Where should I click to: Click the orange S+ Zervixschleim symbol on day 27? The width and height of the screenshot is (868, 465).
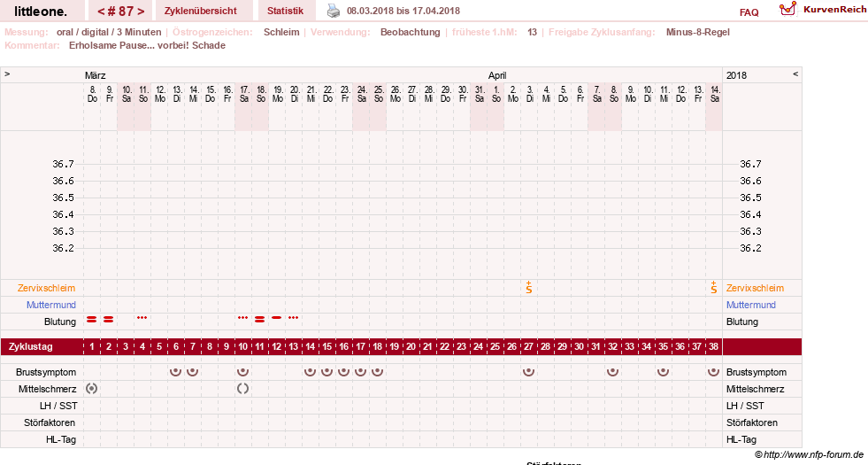tap(529, 287)
